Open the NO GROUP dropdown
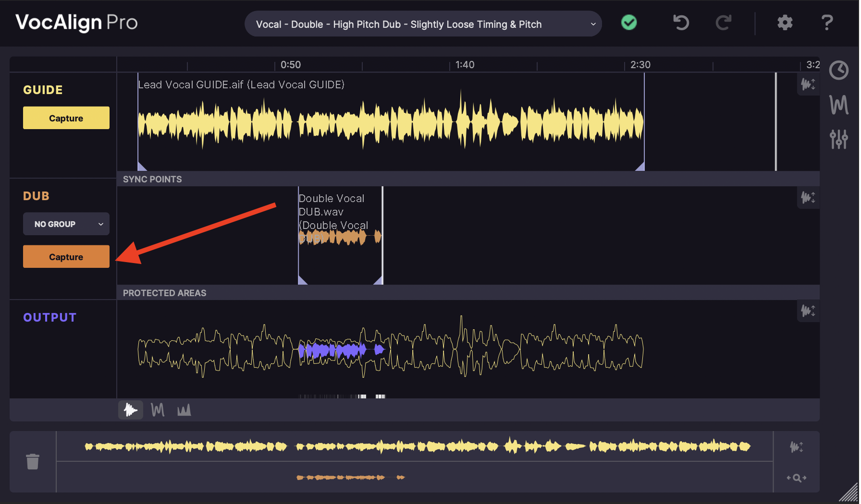Image resolution: width=861 pixels, height=504 pixels. 66,224
